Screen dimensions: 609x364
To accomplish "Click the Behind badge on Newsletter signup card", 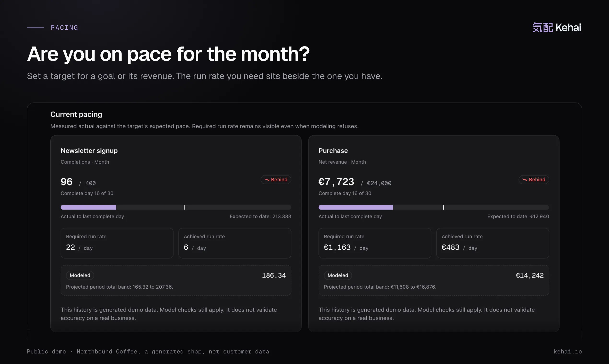I will pyautogui.click(x=276, y=180).
